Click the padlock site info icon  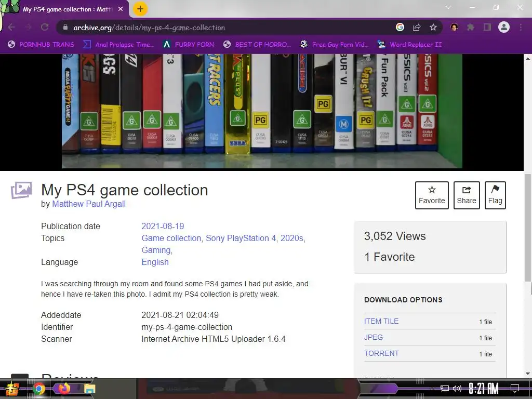tap(65, 27)
